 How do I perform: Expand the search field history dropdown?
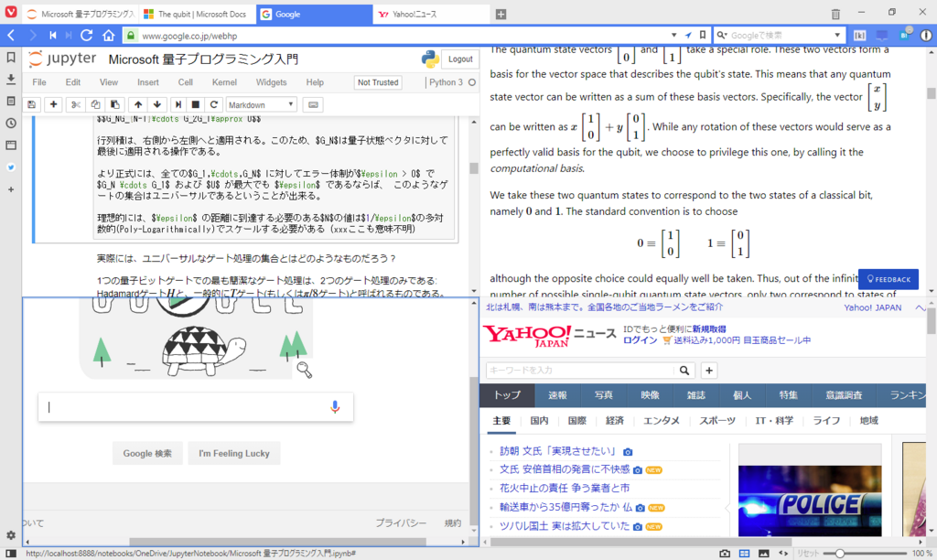pyautogui.click(x=837, y=36)
